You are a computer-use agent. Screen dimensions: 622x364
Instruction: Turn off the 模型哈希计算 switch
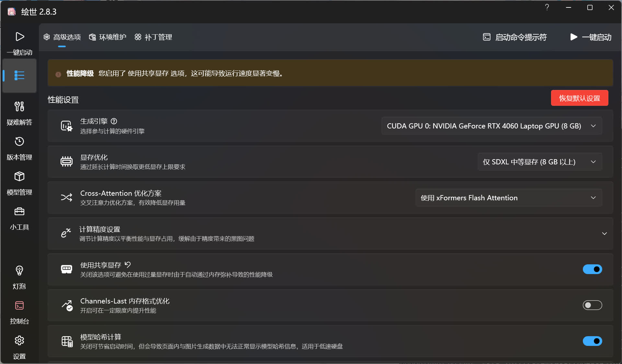point(592,341)
